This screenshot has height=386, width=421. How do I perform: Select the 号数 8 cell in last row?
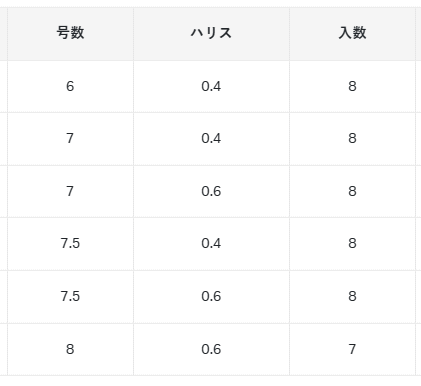click(x=70, y=349)
